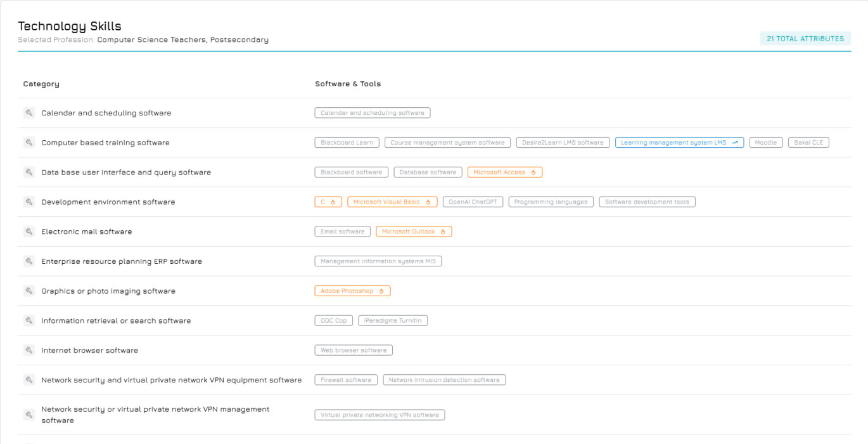Viewport: 868px width, 444px height.
Task: Click the Enterprise resource planning ERP software category
Action: click(x=122, y=261)
